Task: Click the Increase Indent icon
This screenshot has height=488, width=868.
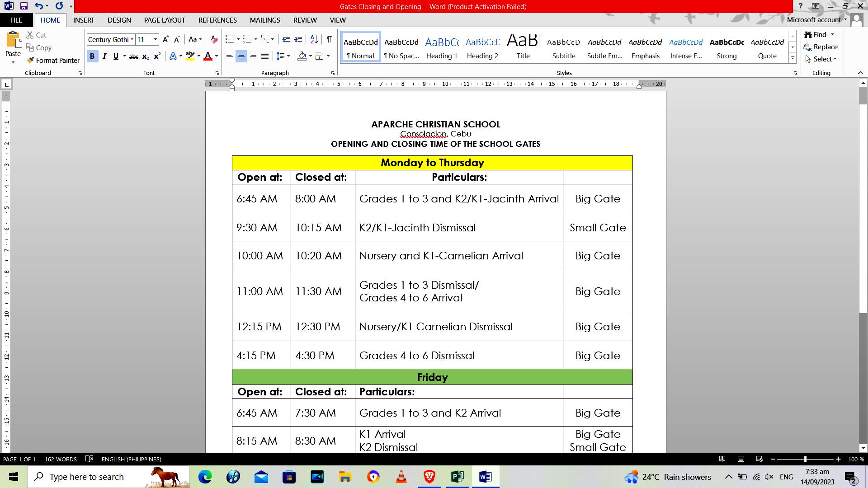Action: (298, 40)
